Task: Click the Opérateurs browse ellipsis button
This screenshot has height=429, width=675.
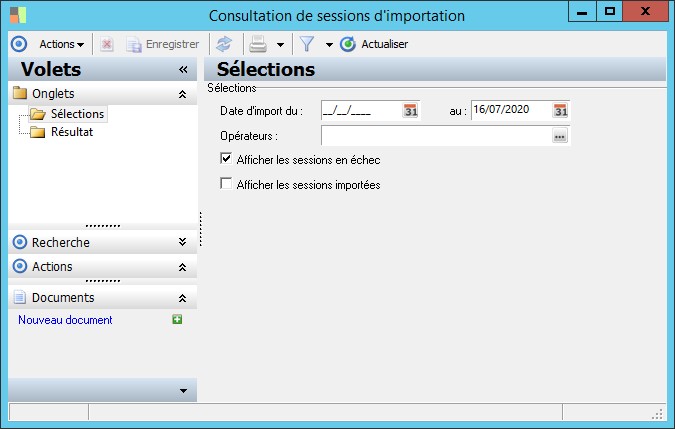Action: coord(559,136)
